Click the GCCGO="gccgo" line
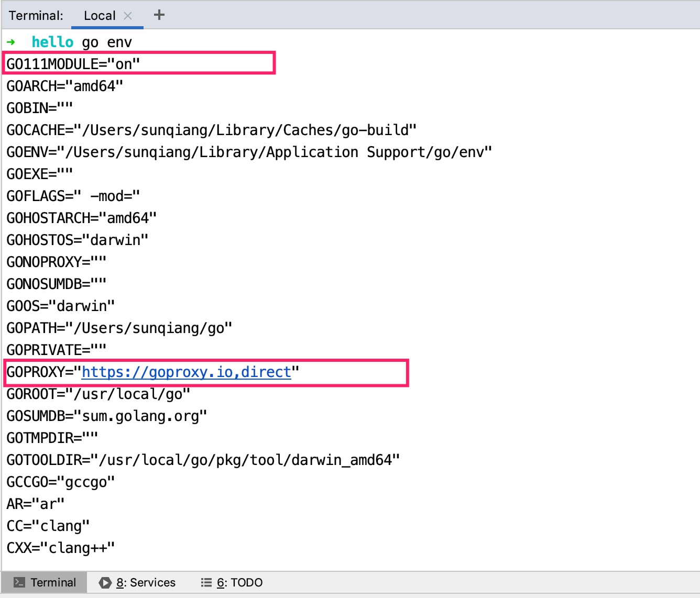This screenshot has width=700, height=598. (x=61, y=482)
